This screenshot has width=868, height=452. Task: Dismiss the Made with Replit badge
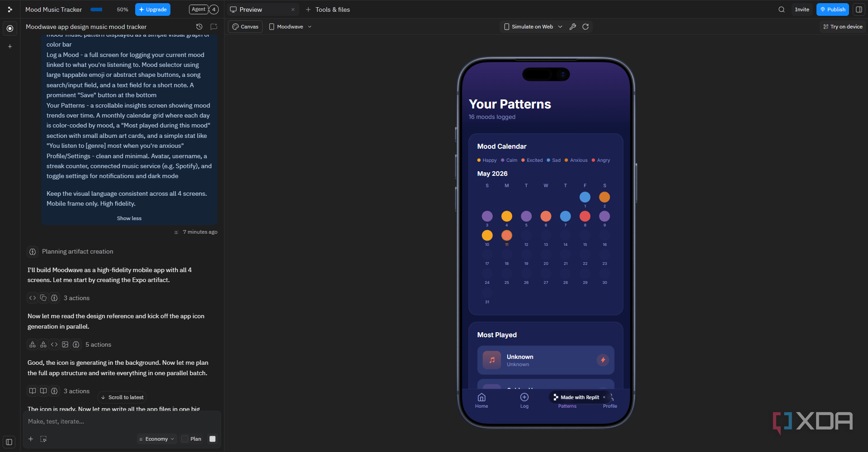click(x=604, y=397)
